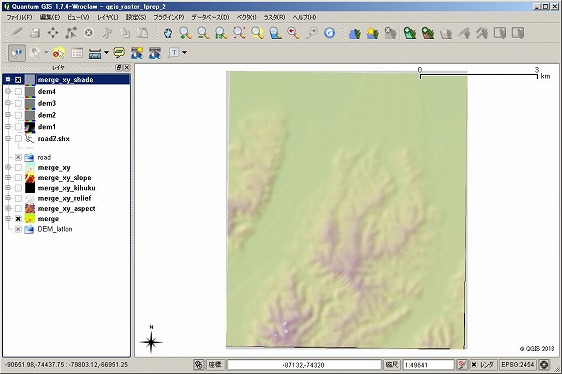
Task: Open the select features tool dropdown arrow
Action: coord(47,53)
